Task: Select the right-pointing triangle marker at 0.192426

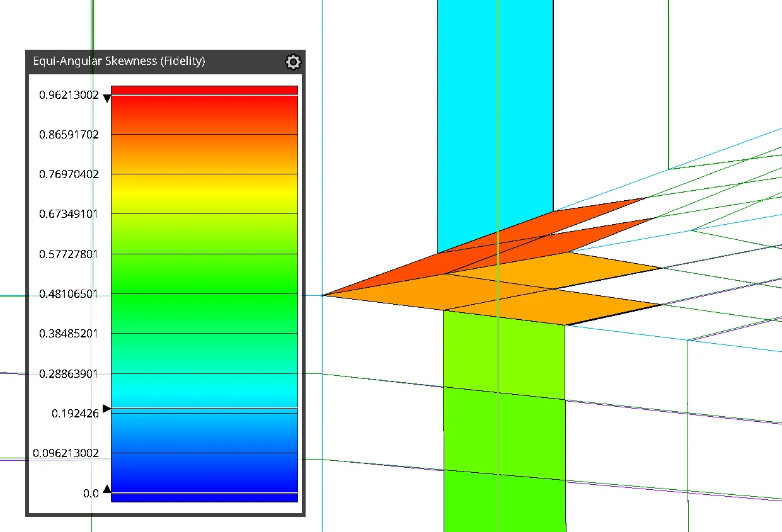Action: 106,409
